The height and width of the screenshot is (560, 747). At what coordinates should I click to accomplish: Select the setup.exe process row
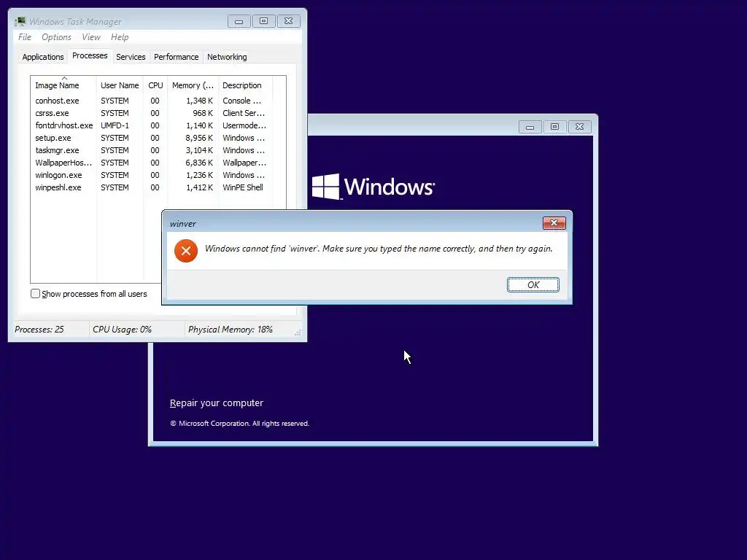coord(152,138)
